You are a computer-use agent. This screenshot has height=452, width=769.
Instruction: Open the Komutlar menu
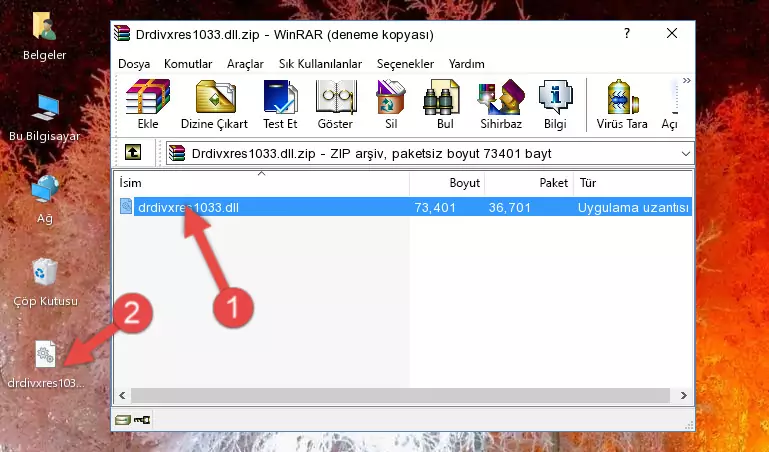[x=188, y=64]
